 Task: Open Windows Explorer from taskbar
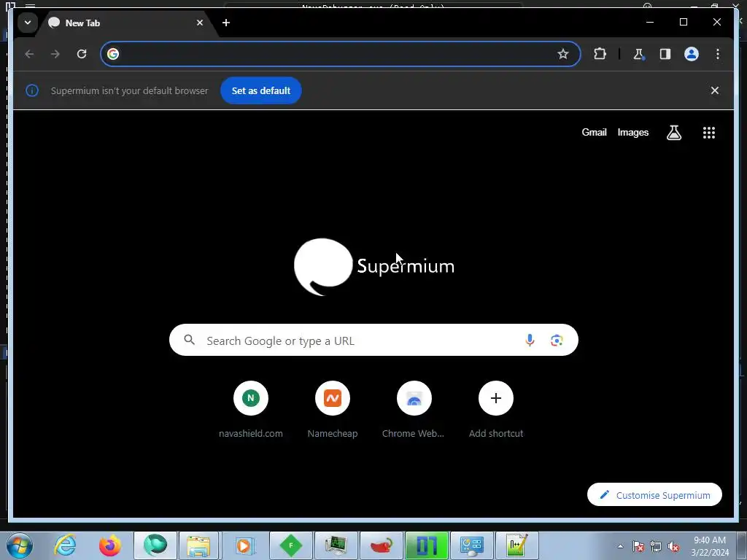pyautogui.click(x=198, y=545)
